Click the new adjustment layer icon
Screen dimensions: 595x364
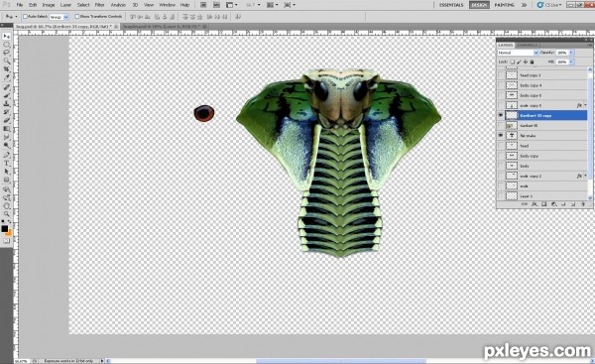[x=553, y=204]
